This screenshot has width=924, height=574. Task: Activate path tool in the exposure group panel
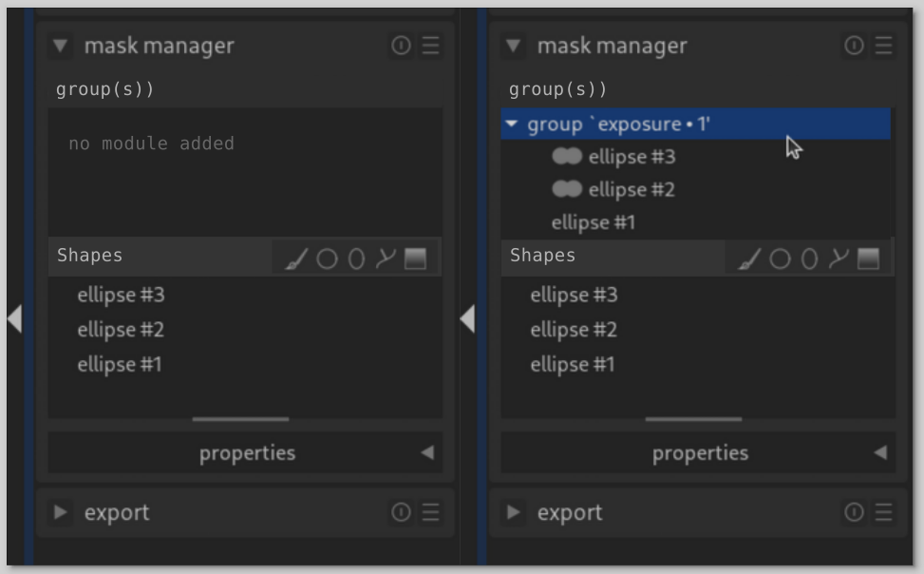pyautogui.click(x=838, y=258)
